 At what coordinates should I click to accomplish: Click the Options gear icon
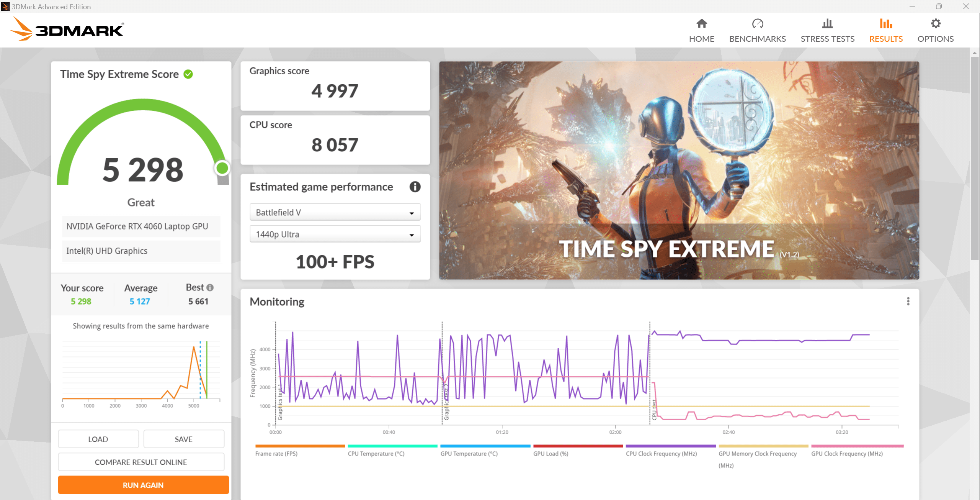935,24
